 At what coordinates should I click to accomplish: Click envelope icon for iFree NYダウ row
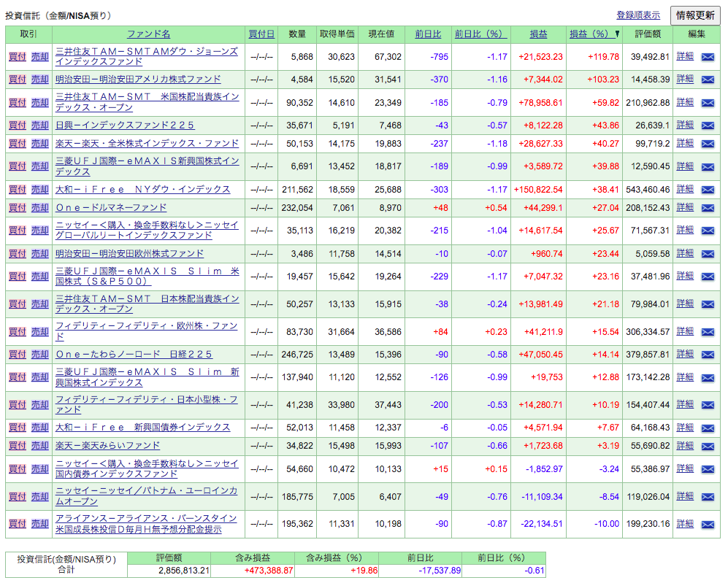(707, 190)
